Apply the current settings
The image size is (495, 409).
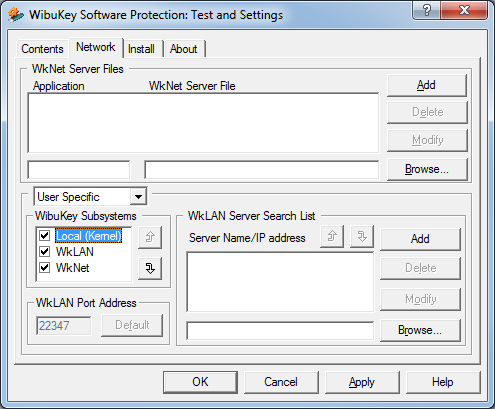pos(362,382)
